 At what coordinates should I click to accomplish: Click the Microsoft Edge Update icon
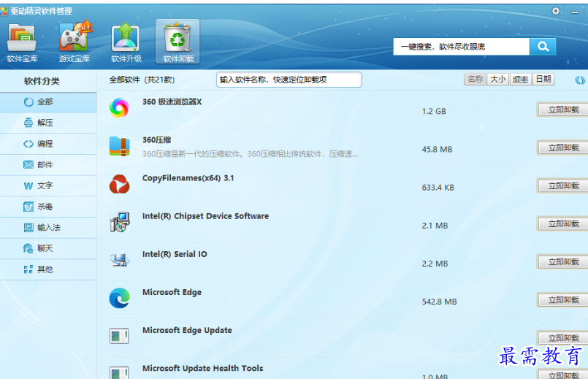coord(119,335)
